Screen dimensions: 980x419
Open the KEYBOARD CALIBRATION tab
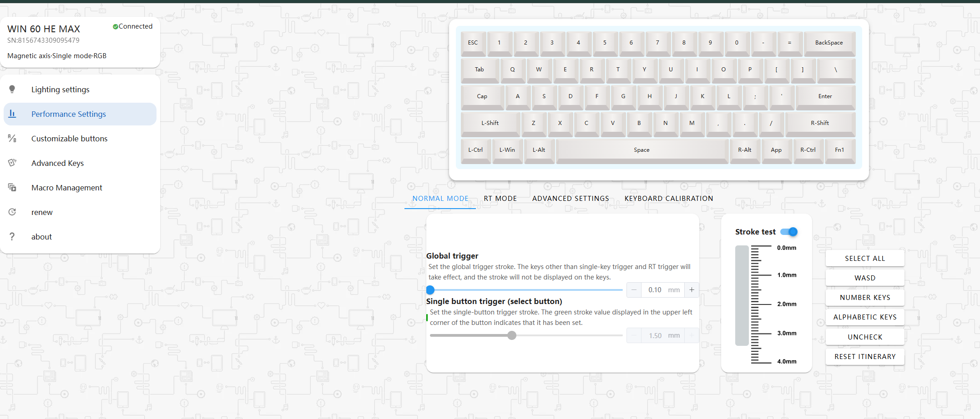(668, 199)
